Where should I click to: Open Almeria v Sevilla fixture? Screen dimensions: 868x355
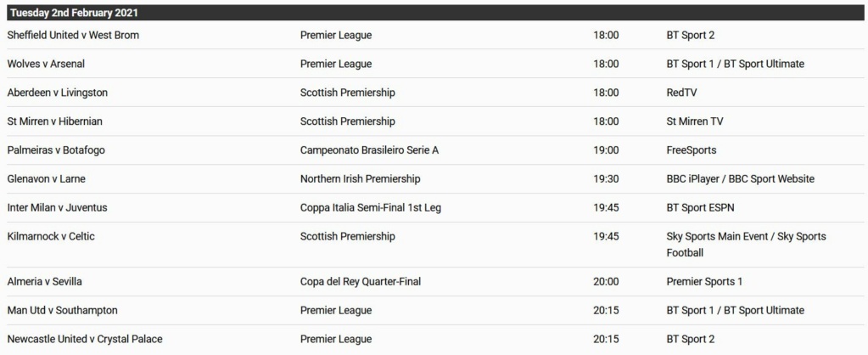(x=44, y=281)
